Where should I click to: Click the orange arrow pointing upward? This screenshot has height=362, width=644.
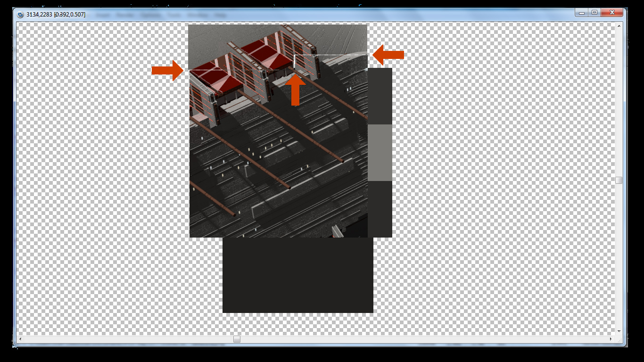(295, 90)
